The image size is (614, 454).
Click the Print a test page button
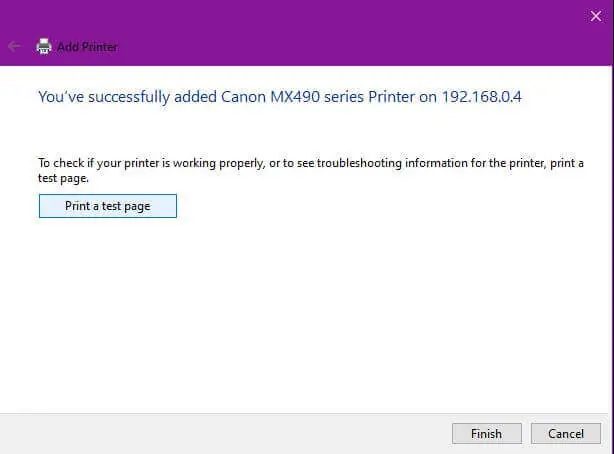pos(108,206)
